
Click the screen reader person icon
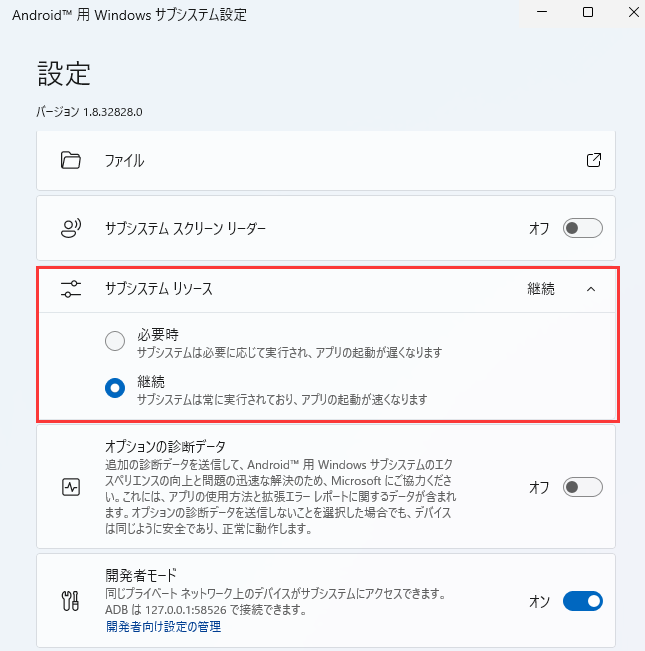coord(71,228)
